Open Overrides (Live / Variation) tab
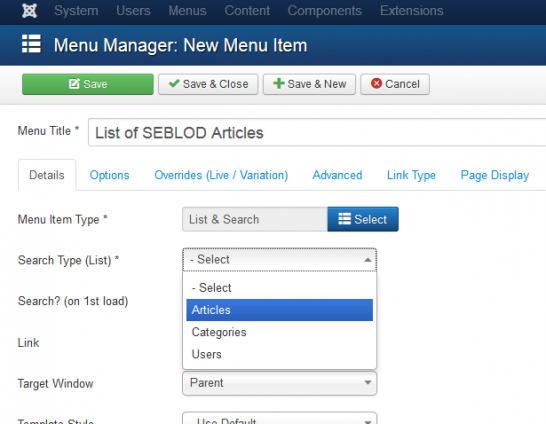The image size is (546, 424). 221,175
